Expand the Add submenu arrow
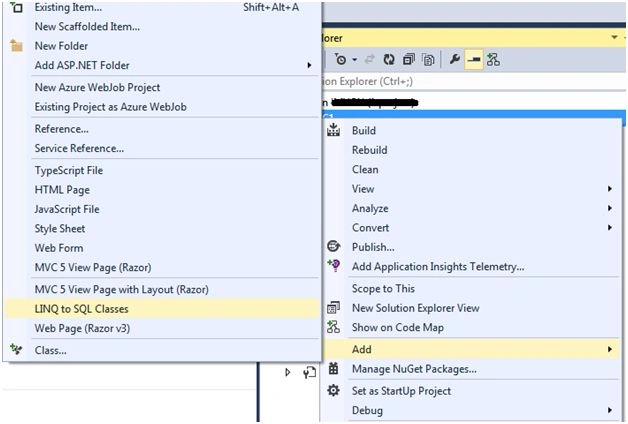 (610, 349)
